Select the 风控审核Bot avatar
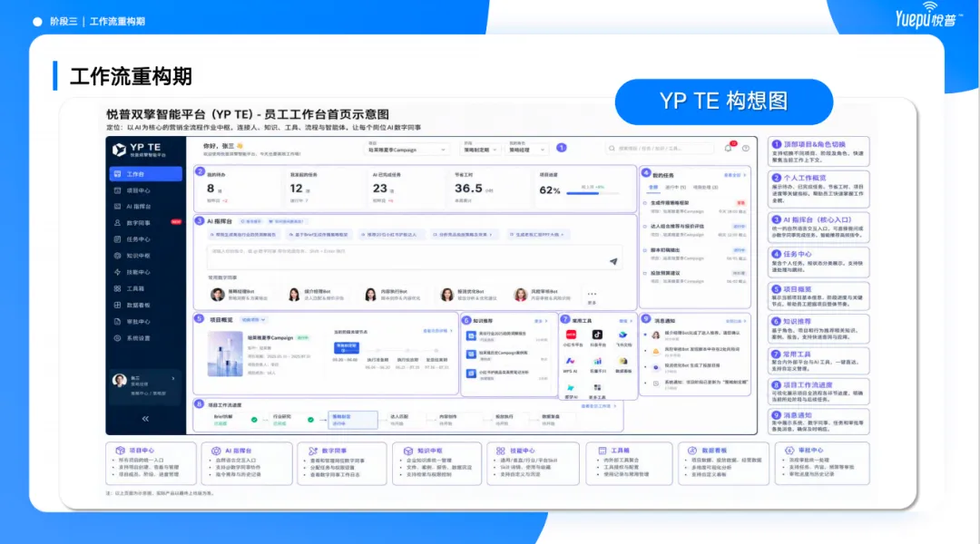The width and height of the screenshot is (980, 544). [x=521, y=294]
